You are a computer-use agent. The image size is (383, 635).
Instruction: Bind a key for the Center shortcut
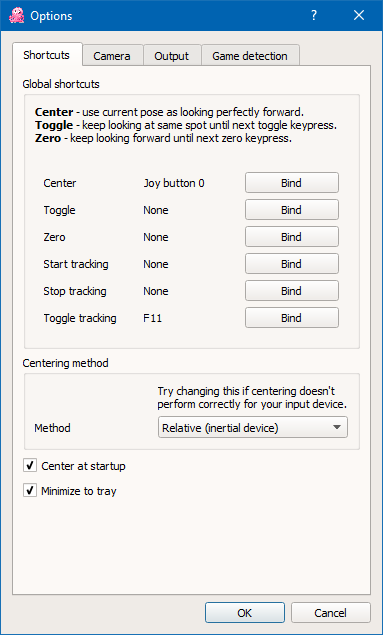coord(292,183)
